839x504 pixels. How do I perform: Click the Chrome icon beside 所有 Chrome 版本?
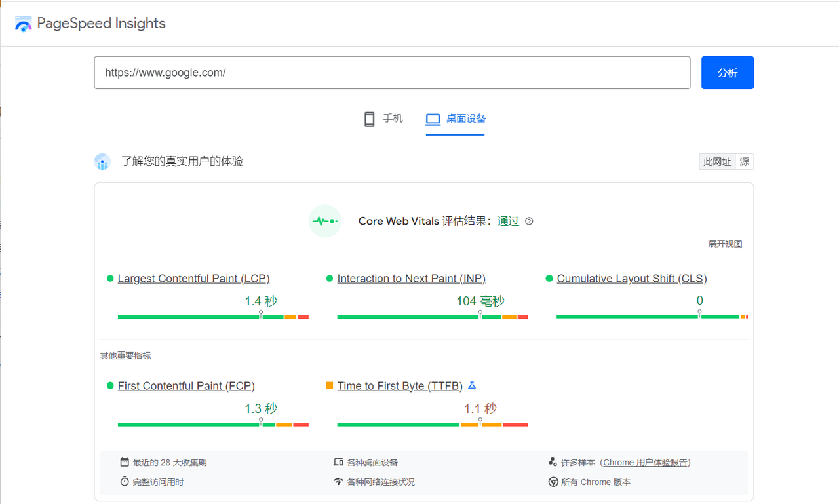coord(553,482)
